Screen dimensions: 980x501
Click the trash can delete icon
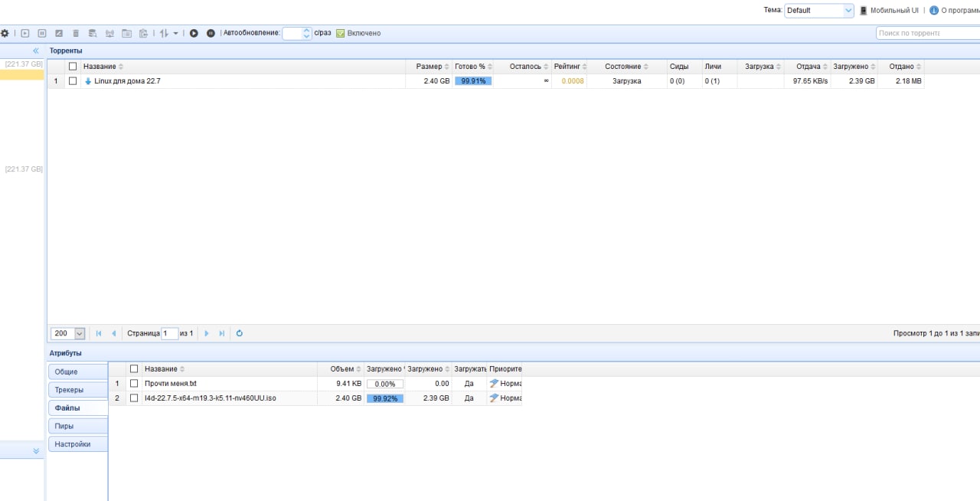[76, 33]
